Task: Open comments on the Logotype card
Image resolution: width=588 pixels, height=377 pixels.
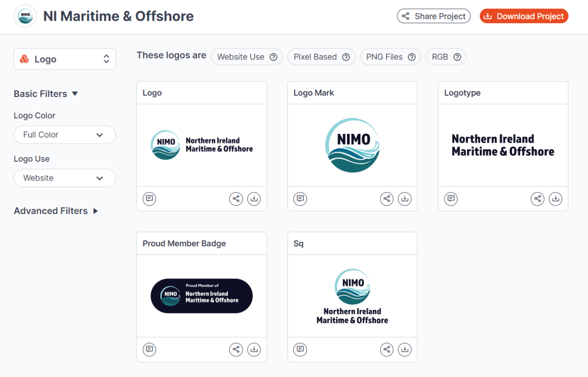Action: tap(451, 199)
